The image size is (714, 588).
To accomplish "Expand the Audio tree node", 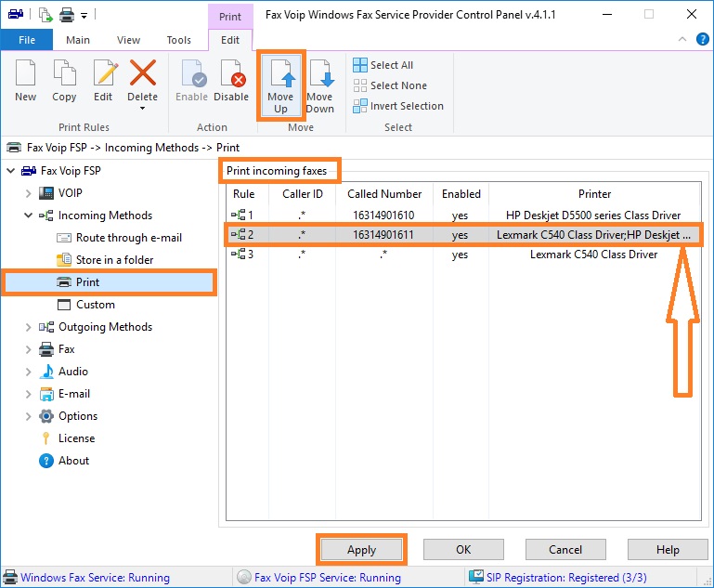I will [x=28, y=372].
